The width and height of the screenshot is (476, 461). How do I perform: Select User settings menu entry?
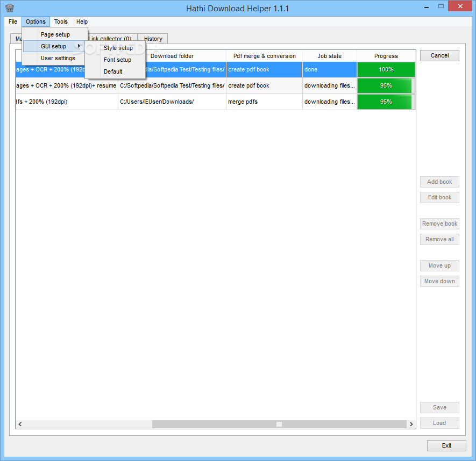click(x=58, y=58)
